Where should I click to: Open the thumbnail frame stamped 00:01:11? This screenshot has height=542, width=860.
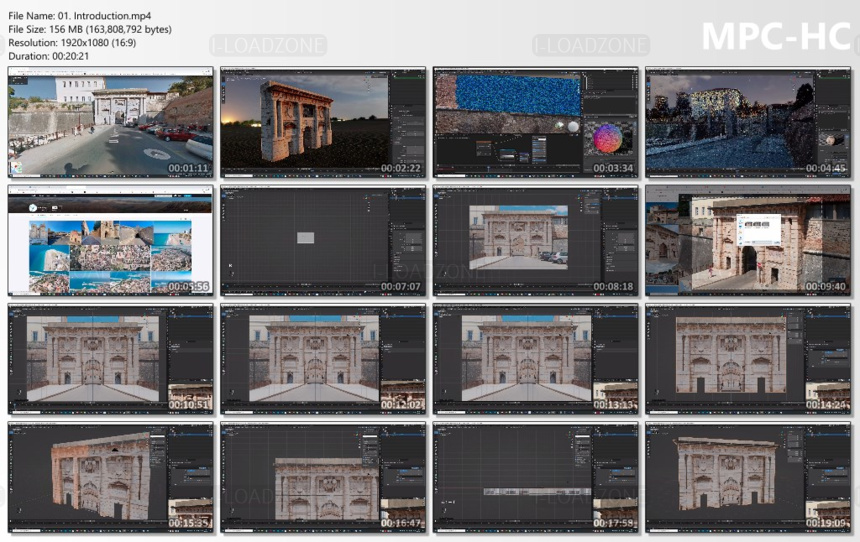tap(110, 122)
